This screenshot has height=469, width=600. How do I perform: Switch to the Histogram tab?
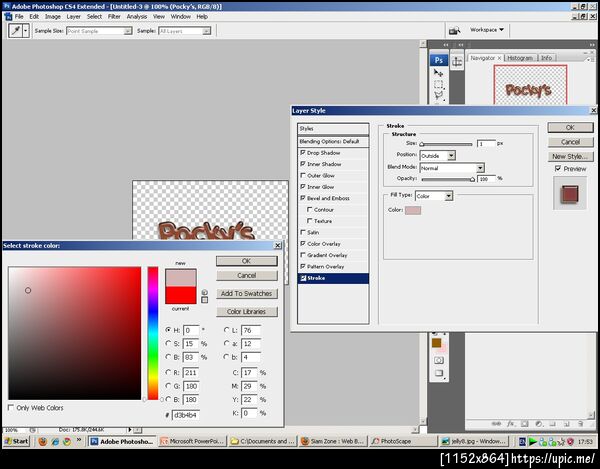(x=520, y=58)
